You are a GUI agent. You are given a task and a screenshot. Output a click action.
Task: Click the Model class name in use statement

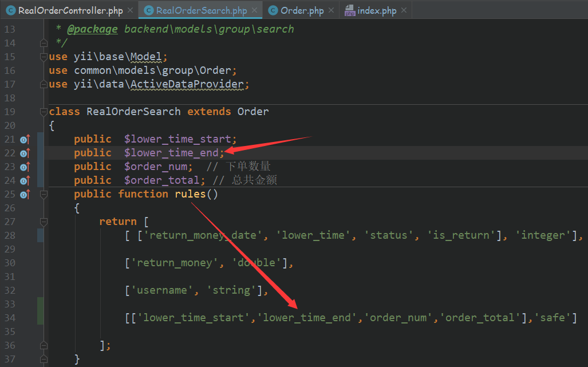(x=146, y=57)
